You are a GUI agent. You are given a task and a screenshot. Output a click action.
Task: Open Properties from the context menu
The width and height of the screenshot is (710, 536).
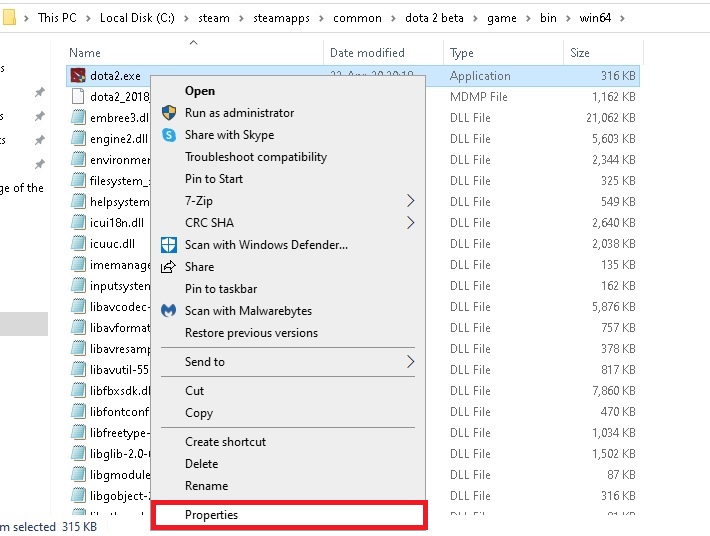pyautogui.click(x=288, y=515)
